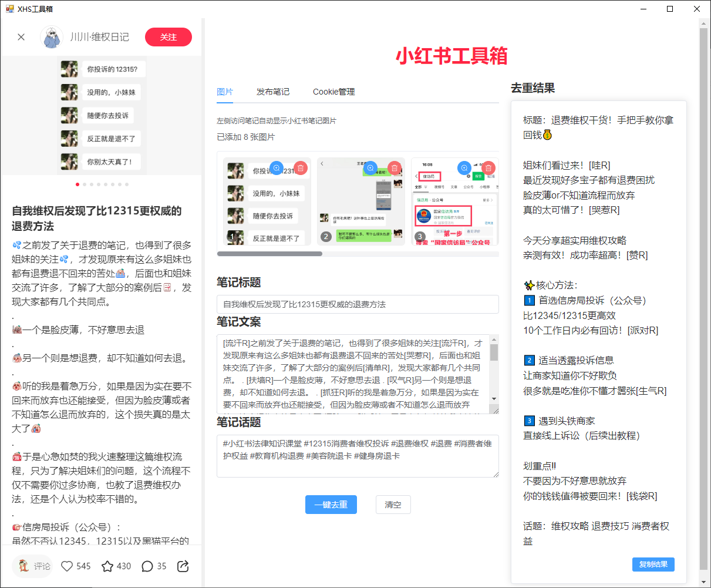Delete the second image using the trash icon

pyautogui.click(x=395, y=168)
